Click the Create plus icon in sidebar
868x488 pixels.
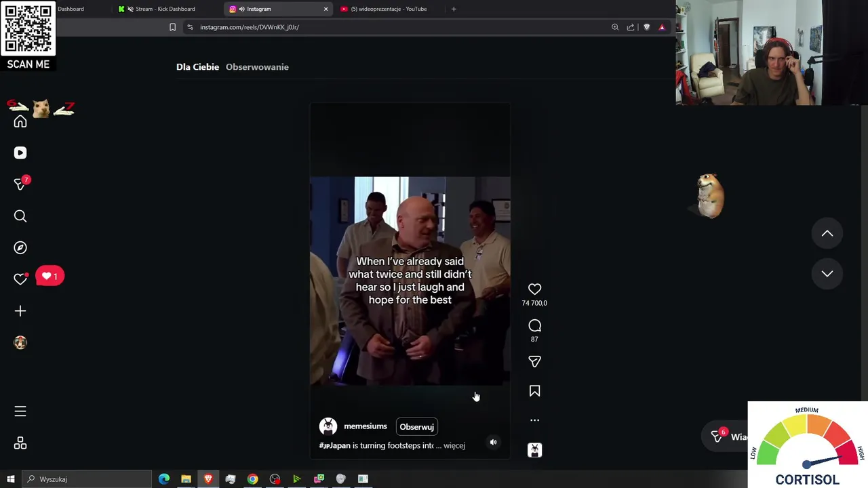(x=20, y=311)
